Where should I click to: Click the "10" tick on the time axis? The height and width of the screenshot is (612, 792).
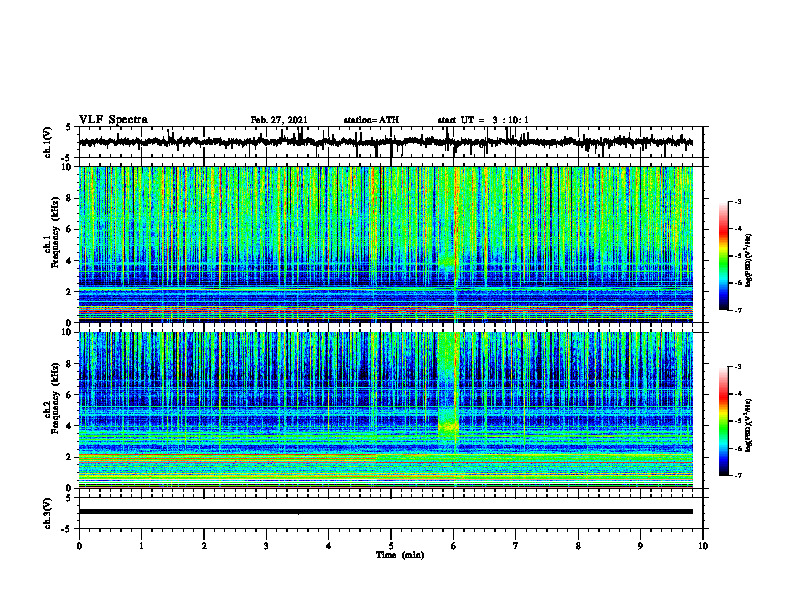coord(703,546)
